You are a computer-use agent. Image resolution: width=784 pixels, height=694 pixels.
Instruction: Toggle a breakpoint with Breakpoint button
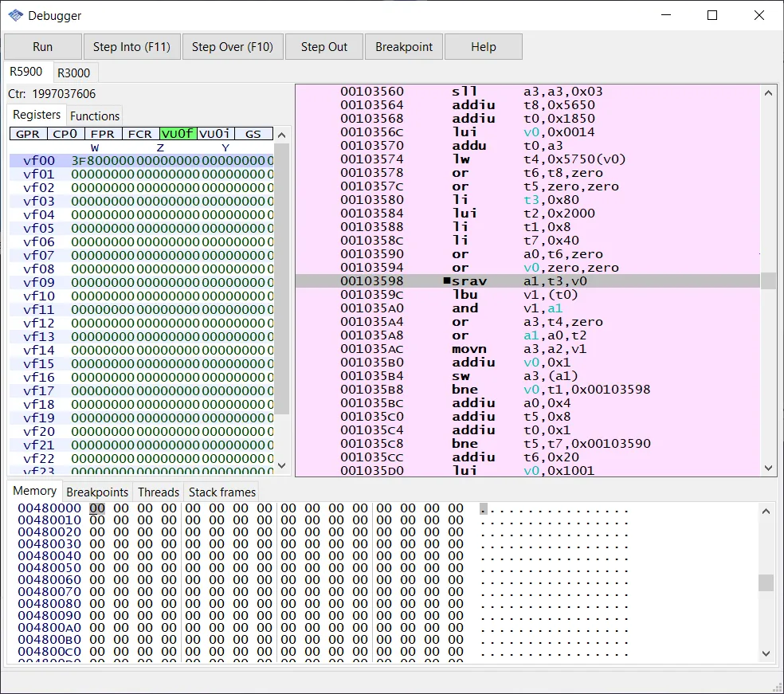point(404,47)
